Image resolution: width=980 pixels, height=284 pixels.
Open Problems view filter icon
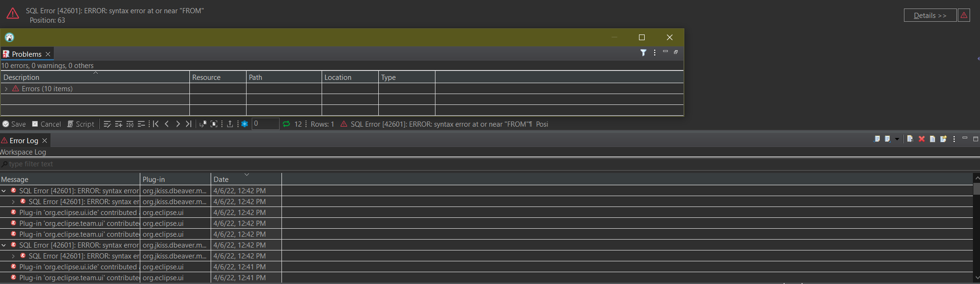(643, 52)
